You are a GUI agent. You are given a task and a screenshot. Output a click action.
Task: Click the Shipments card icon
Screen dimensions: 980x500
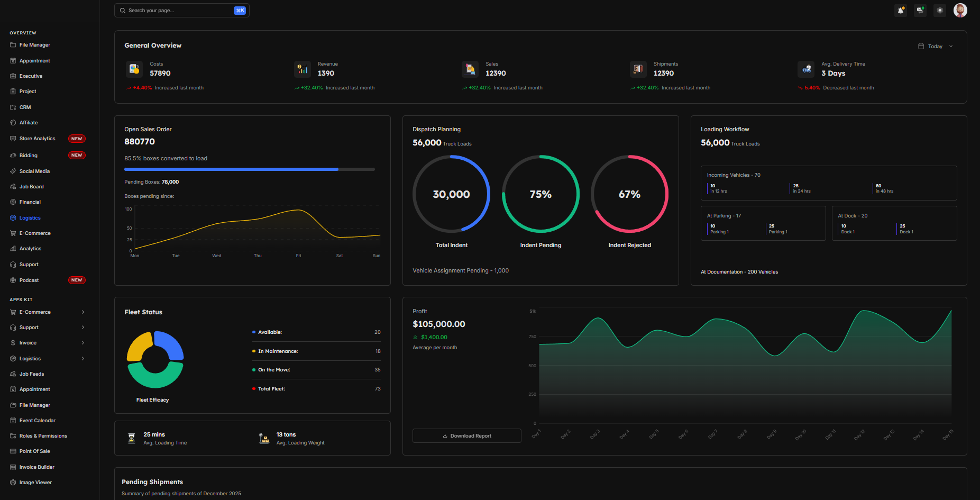(x=638, y=69)
